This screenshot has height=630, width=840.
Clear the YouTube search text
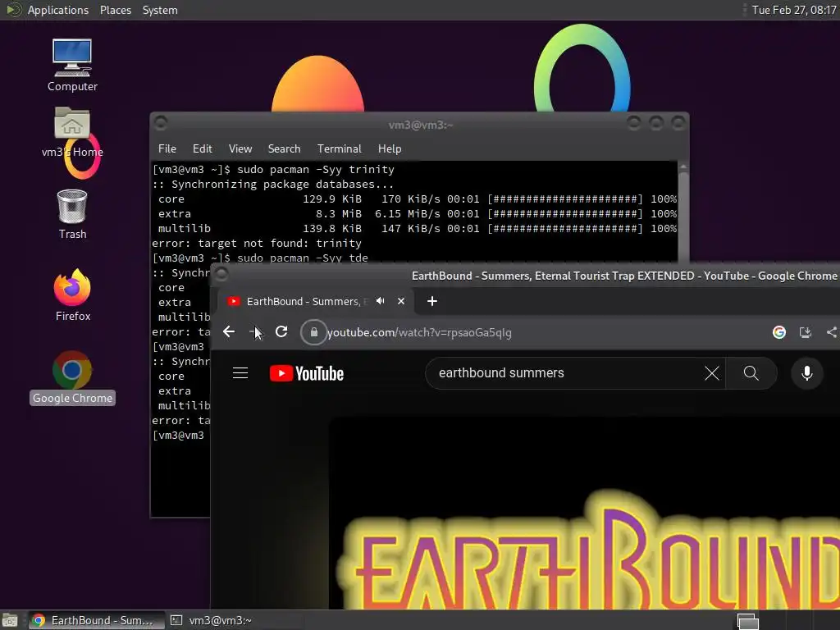click(x=711, y=373)
